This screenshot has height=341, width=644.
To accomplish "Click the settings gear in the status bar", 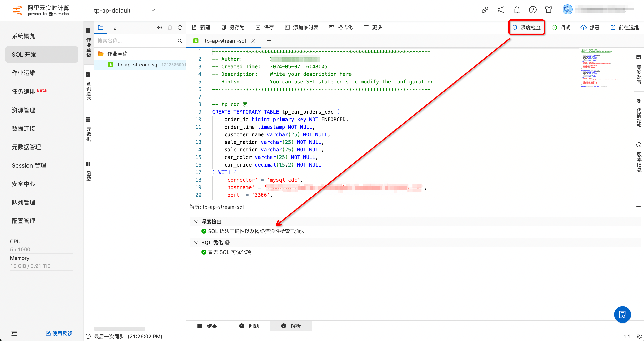I will pos(639,337).
